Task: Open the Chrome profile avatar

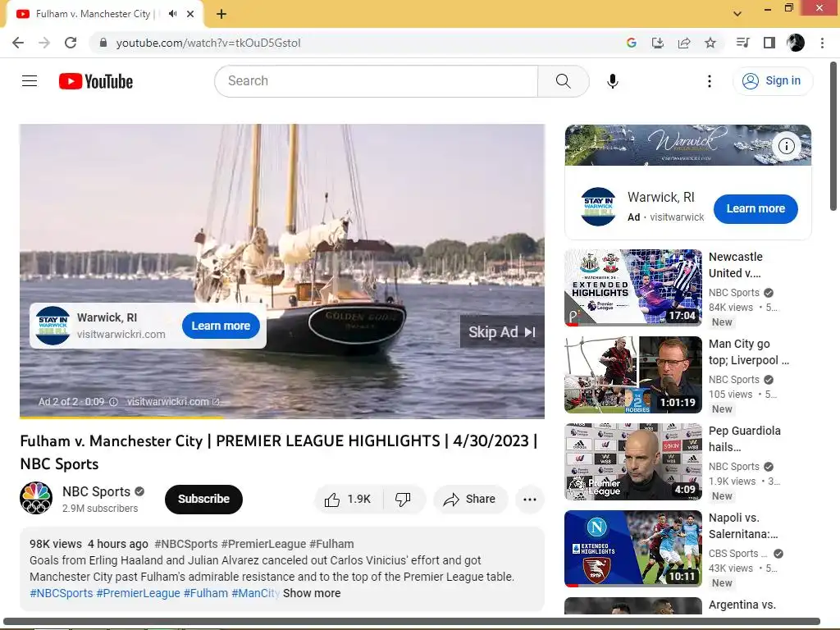Action: (796, 43)
